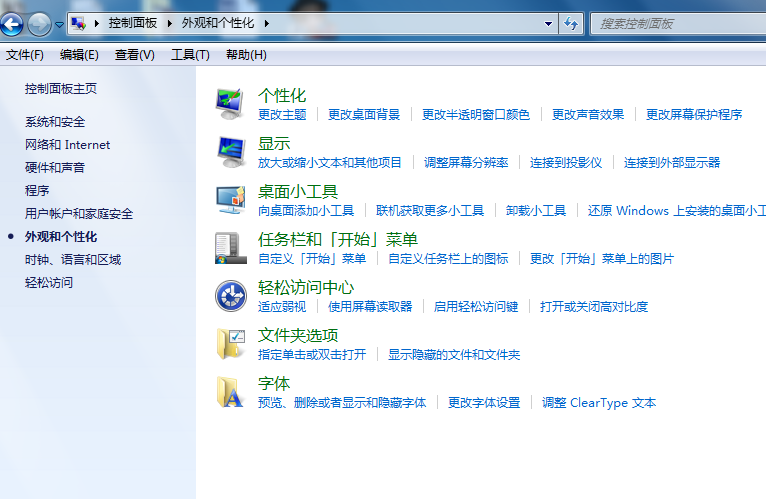The height and width of the screenshot is (499, 766).
Task: Click the Desktop Gadgets (桌面小工具) icon
Action: click(x=231, y=200)
